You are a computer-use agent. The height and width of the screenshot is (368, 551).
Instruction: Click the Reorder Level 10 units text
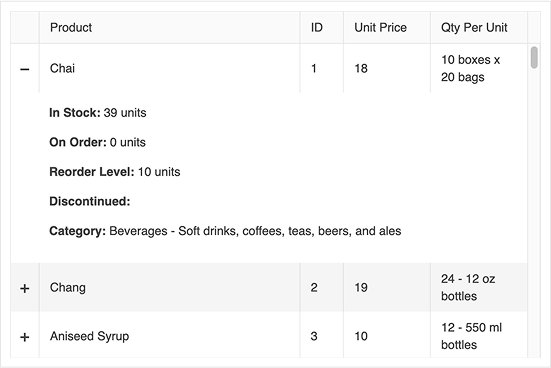click(115, 172)
